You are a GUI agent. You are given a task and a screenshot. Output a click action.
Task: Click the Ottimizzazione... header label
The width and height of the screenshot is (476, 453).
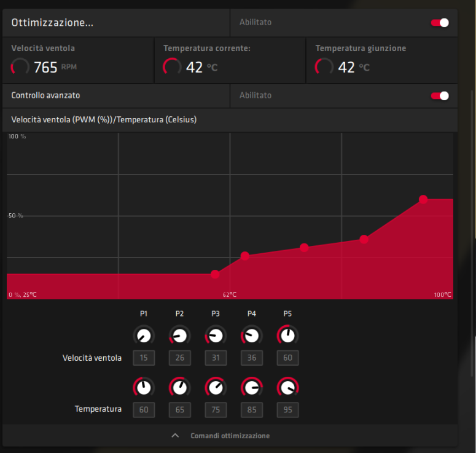pos(52,23)
